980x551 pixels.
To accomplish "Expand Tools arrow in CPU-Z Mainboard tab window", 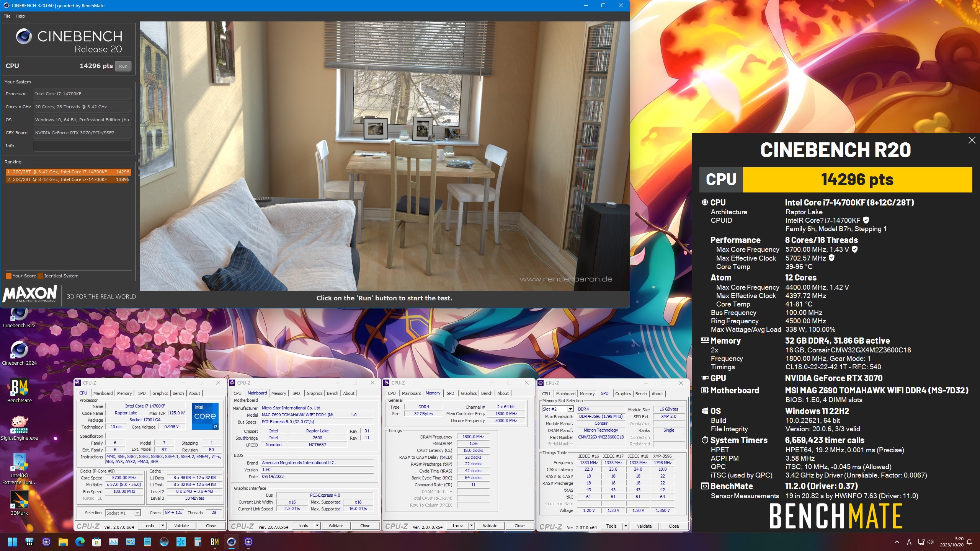I will coord(317,526).
